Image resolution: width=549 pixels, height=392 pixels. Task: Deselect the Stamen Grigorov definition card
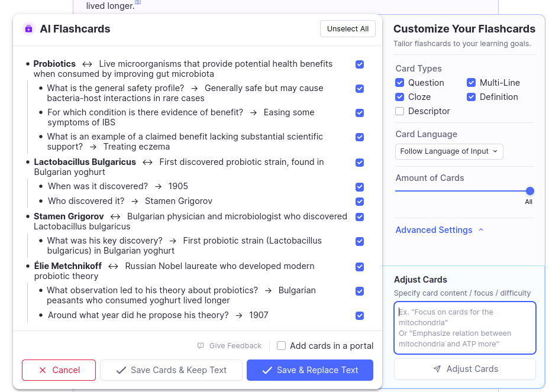click(x=360, y=217)
